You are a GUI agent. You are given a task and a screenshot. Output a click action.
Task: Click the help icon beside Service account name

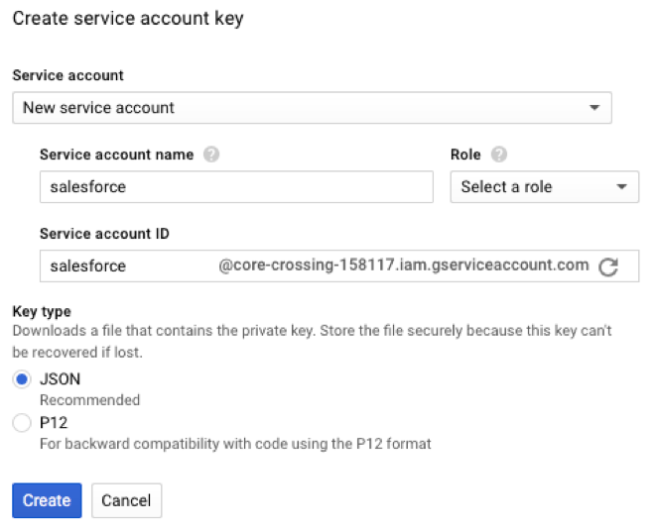coord(211,155)
